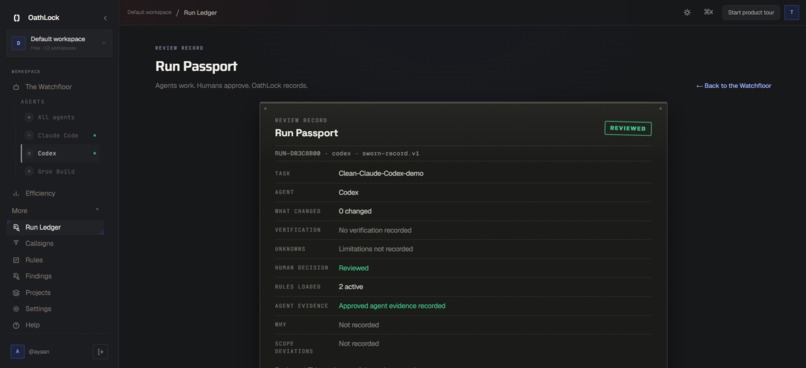Click the '2 active' rules loaded value
This screenshot has width=806, height=368.
[351, 287]
